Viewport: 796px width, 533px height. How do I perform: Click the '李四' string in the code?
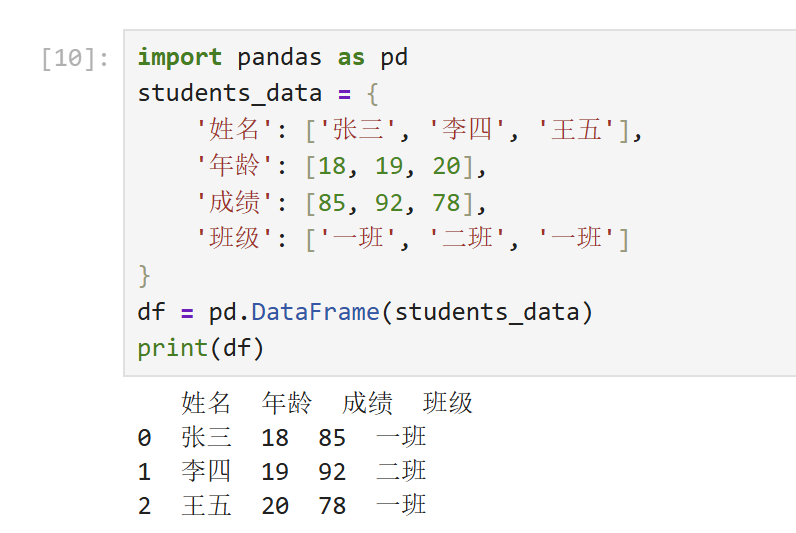[467, 130]
